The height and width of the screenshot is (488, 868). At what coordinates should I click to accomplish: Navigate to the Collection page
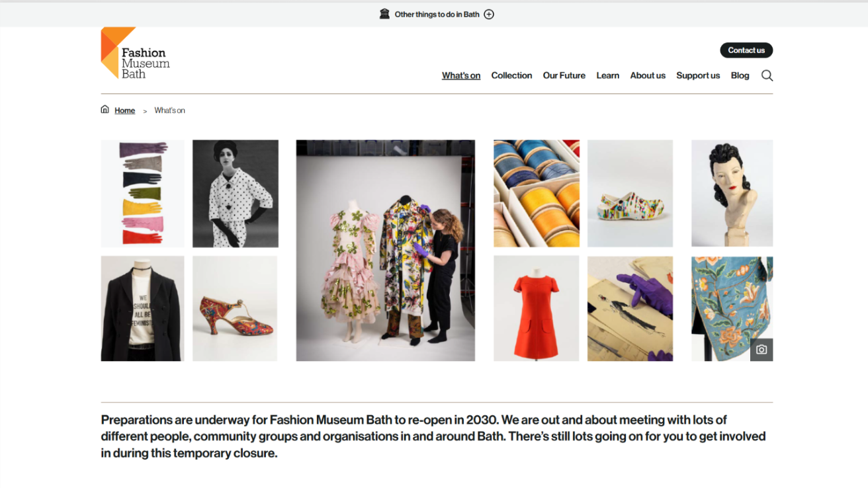click(x=511, y=75)
